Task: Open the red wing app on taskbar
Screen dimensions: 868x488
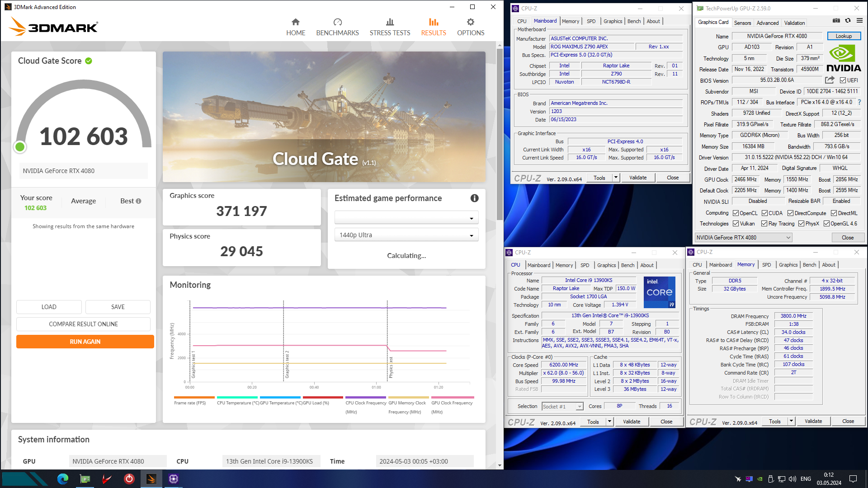Action: tap(107, 479)
